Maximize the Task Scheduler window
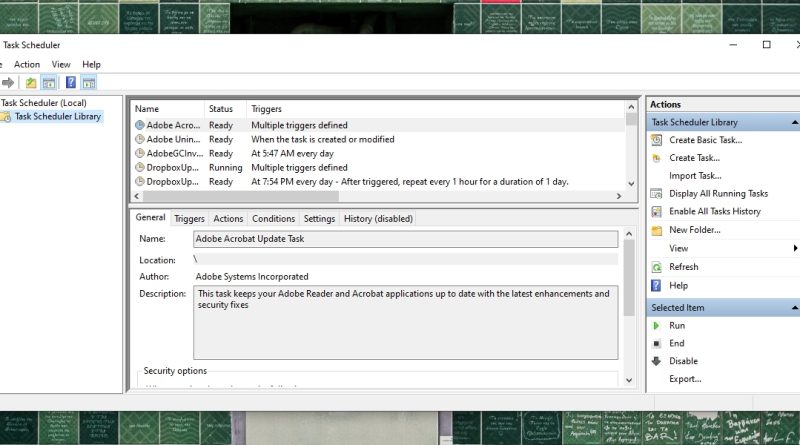Viewport: 800px width, 445px height. (x=766, y=45)
